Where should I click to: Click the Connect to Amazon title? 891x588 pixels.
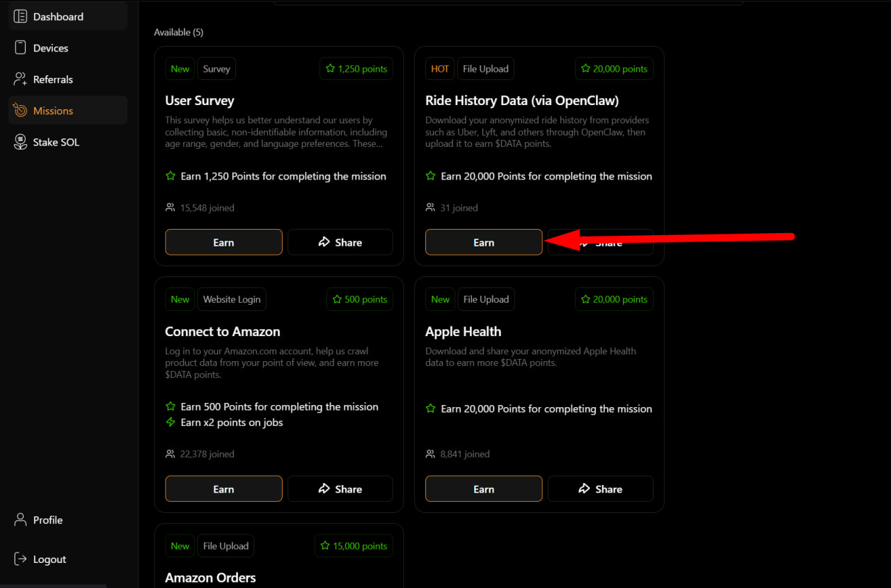pos(223,331)
